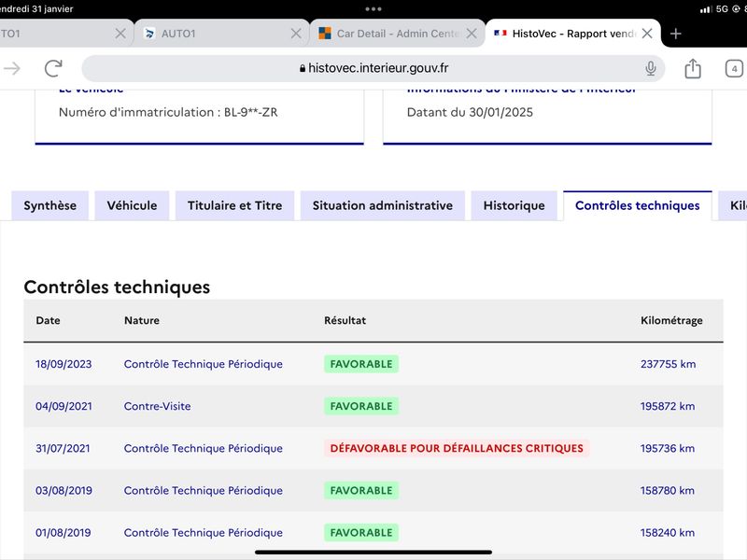Click the 158240 km mileage value

pyautogui.click(x=668, y=533)
